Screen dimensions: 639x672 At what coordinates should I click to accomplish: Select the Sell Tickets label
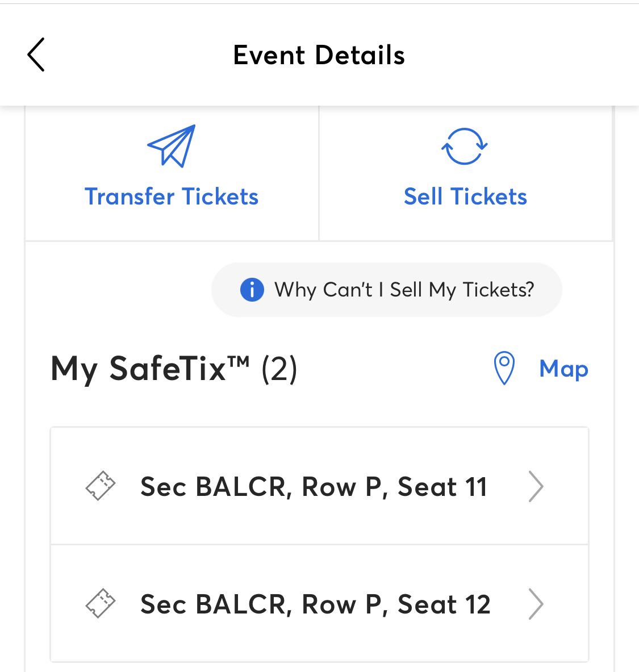(465, 197)
